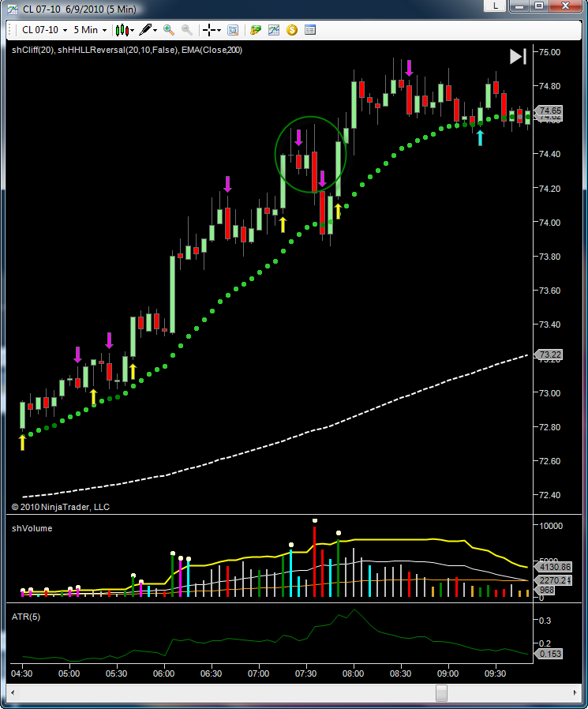
Task: Click the 968 volume value marker
Action: tap(545, 590)
